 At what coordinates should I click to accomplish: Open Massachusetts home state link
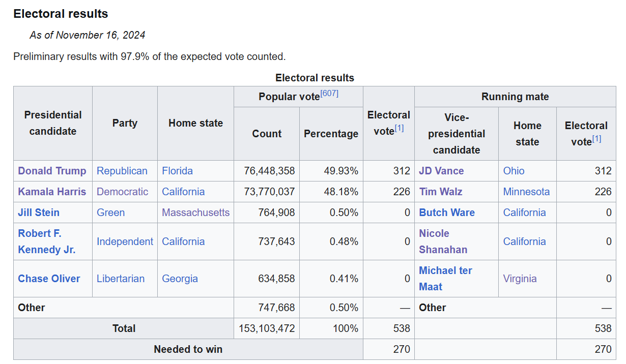pyautogui.click(x=196, y=213)
